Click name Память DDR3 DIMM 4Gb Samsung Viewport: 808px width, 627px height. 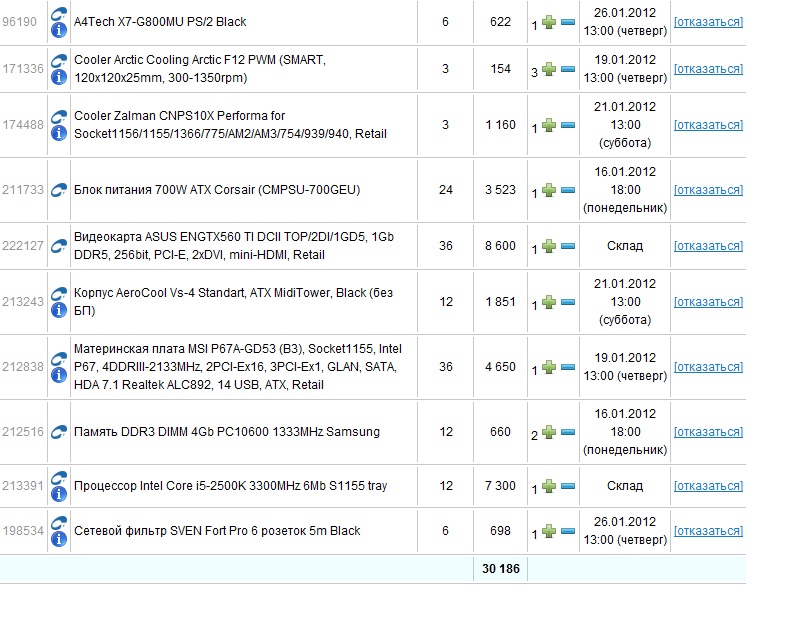227,432
